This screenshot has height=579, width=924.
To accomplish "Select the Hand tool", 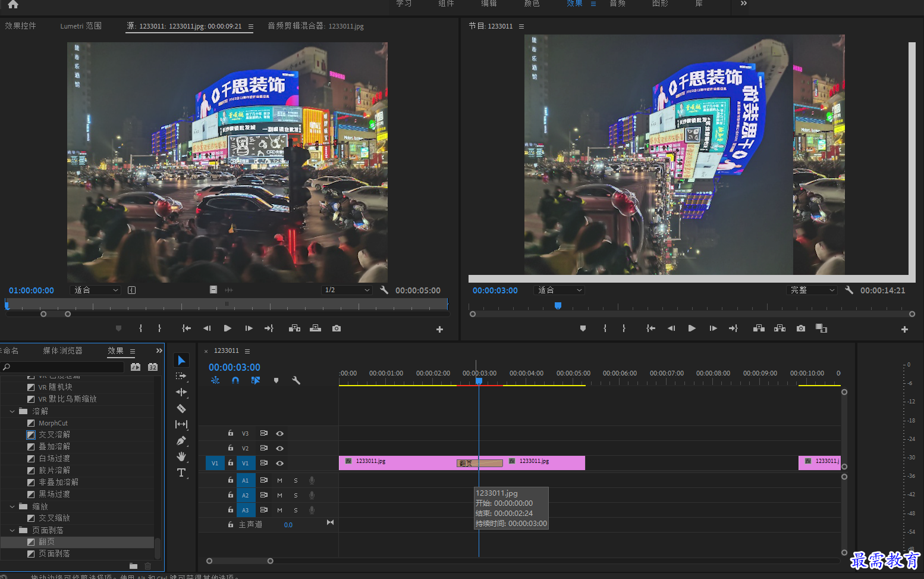I will point(181,456).
